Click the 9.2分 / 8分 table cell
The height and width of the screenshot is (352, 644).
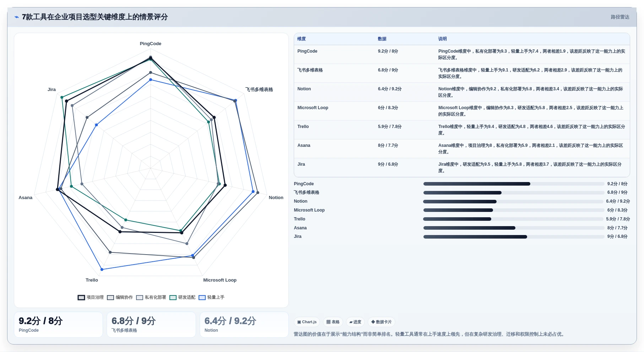[388, 51]
